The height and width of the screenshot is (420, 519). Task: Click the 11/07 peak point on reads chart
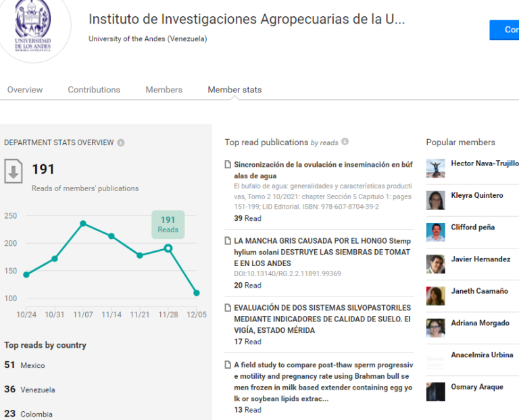tap(83, 224)
